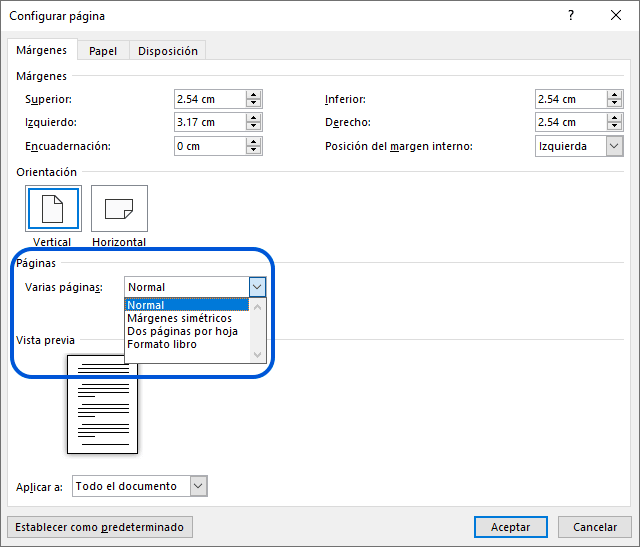Increase the Encuadernación value
640x547 pixels.
coord(253,142)
